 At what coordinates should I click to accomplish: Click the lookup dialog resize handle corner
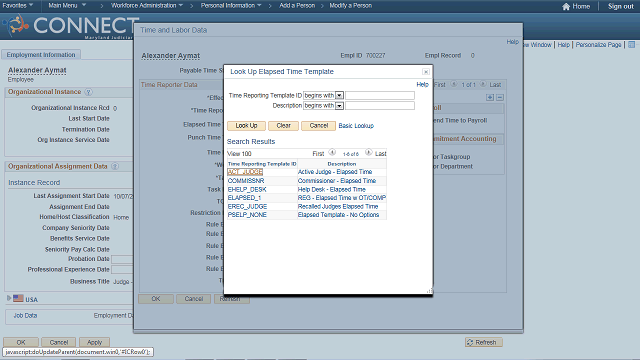[x=429, y=291]
